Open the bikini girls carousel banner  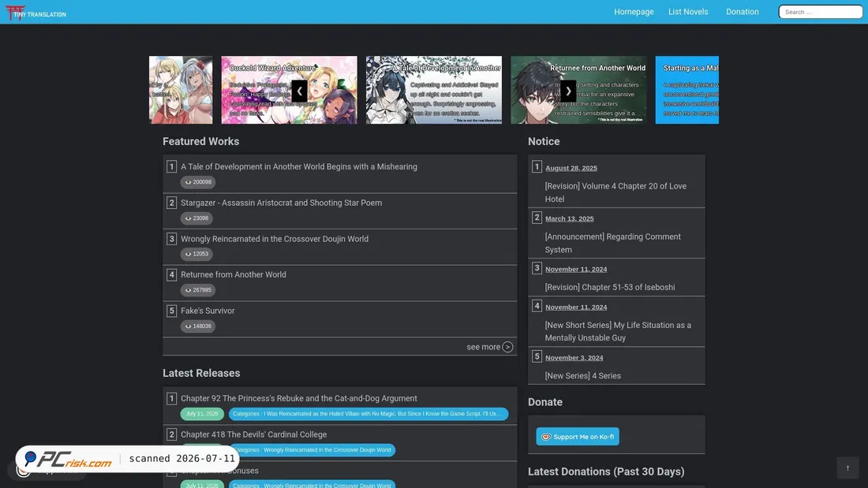(x=181, y=90)
